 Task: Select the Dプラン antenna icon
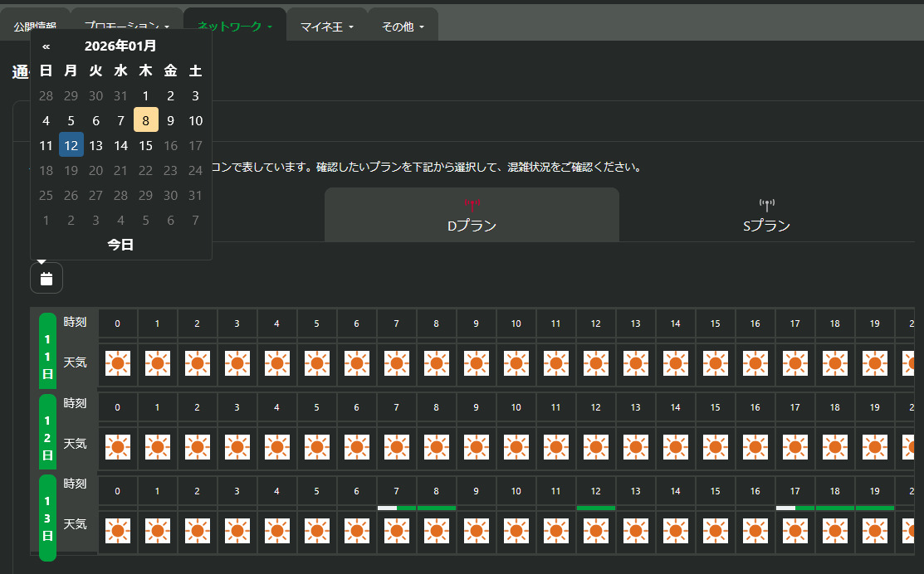472,204
